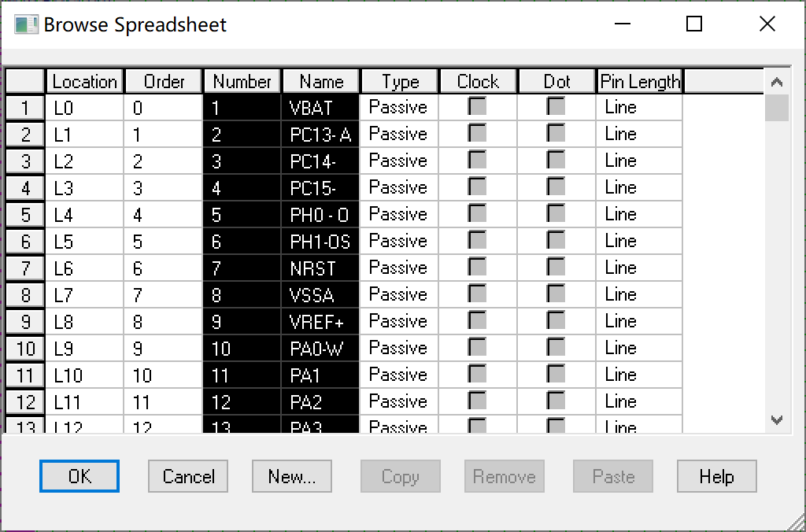Click the PA0-W name cell

(320, 348)
